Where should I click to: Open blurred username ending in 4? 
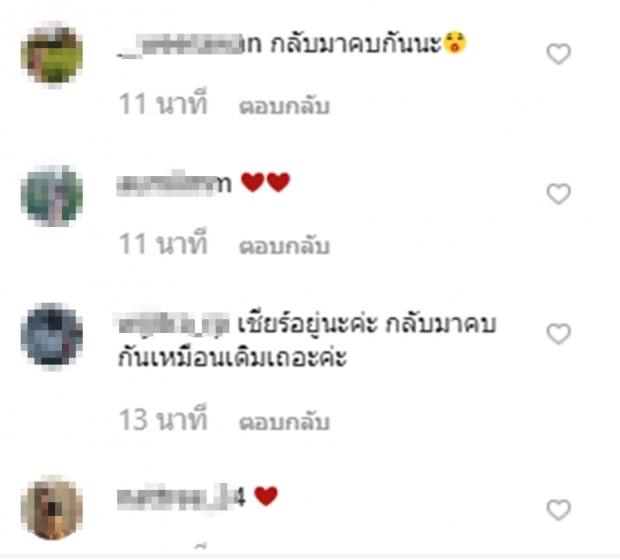point(181,498)
